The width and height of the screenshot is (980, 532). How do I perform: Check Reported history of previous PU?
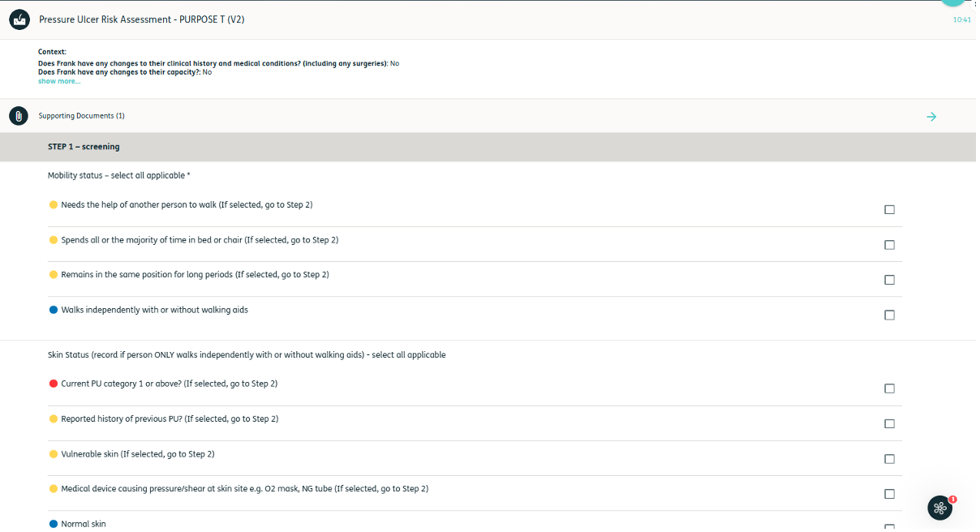tap(889, 423)
